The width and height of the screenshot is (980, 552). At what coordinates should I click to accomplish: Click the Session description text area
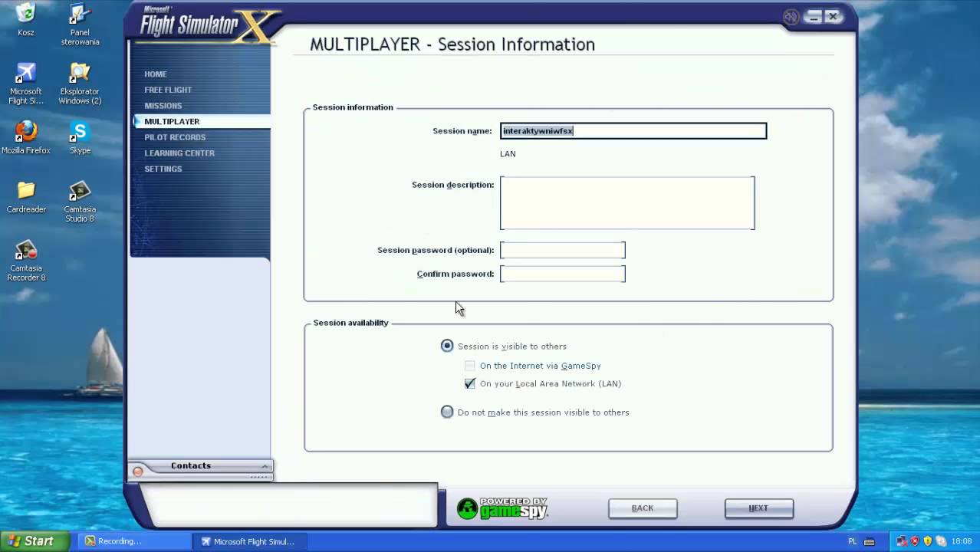[627, 203]
